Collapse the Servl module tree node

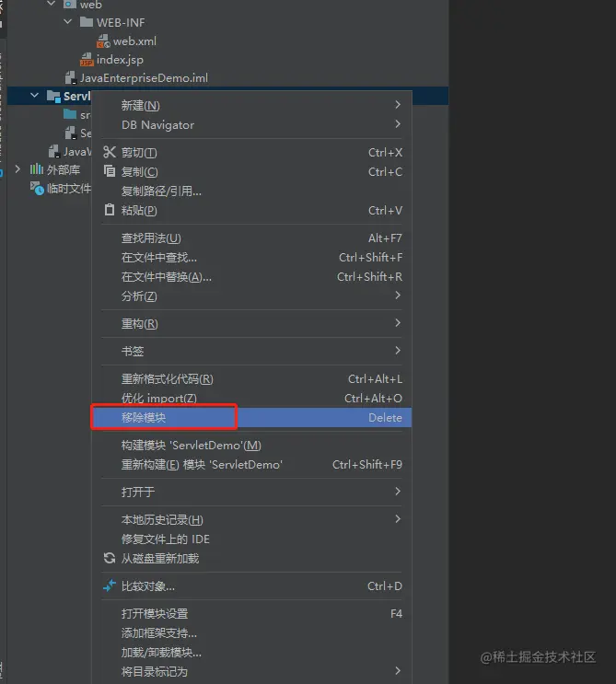click(34, 95)
